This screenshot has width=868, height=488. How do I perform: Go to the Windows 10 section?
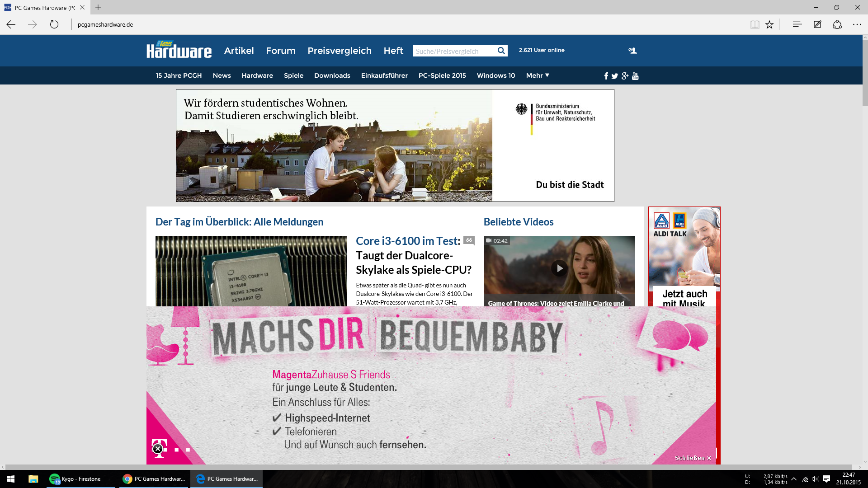[x=496, y=75]
